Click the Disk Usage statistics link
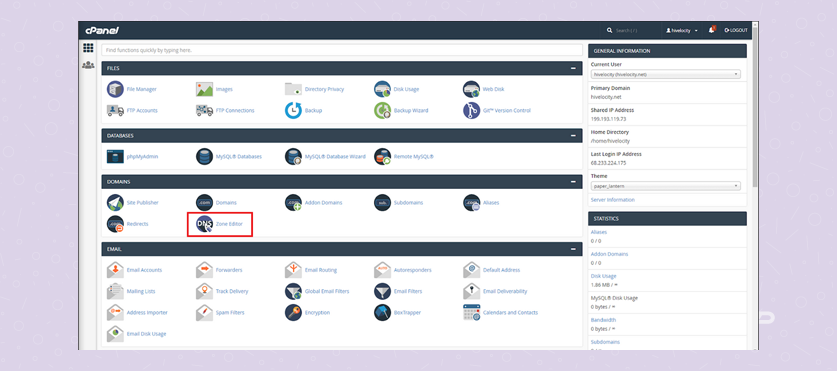 coord(604,276)
